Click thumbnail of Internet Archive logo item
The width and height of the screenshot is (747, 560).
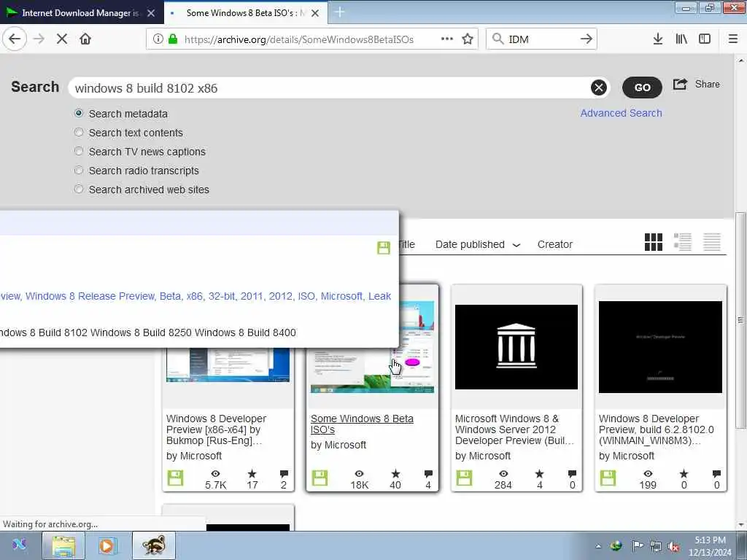pos(516,347)
